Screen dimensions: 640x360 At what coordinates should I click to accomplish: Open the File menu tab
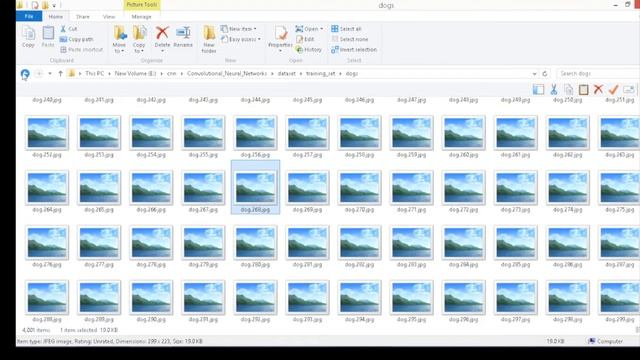click(x=29, y=16)
